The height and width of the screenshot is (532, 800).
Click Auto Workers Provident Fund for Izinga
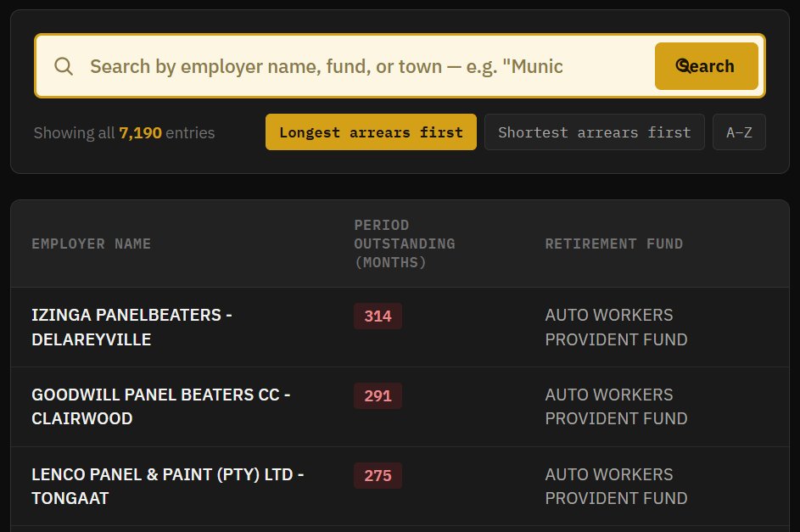coord(616,327)
